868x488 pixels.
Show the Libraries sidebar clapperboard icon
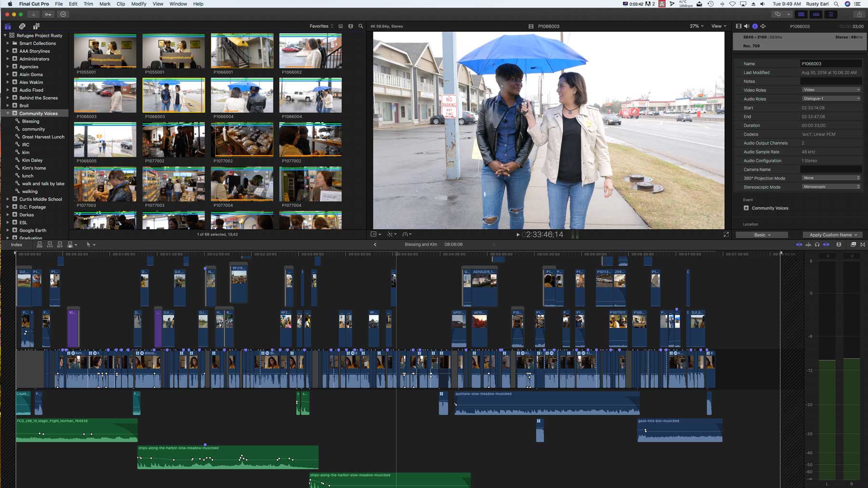(8, 27)
